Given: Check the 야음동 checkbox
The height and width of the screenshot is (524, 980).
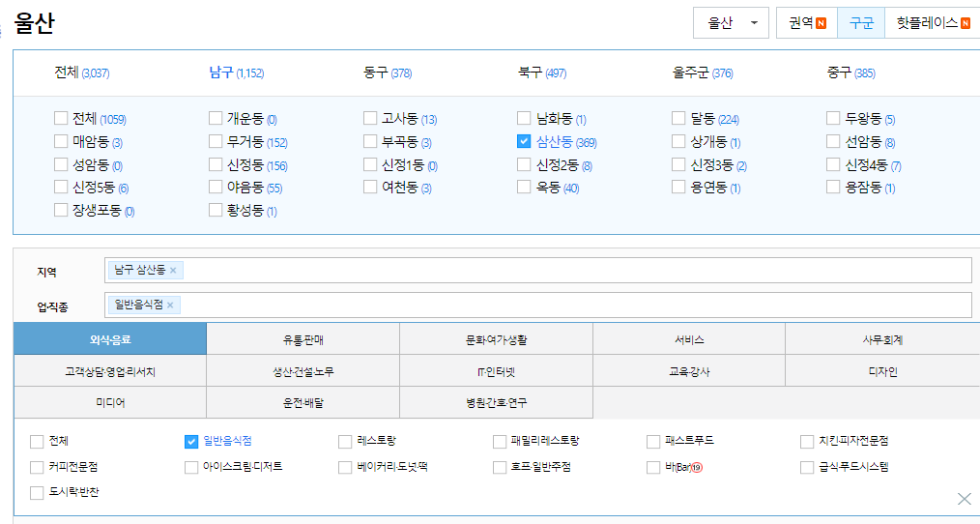Looking at the screenshot, I should [216, 187].
